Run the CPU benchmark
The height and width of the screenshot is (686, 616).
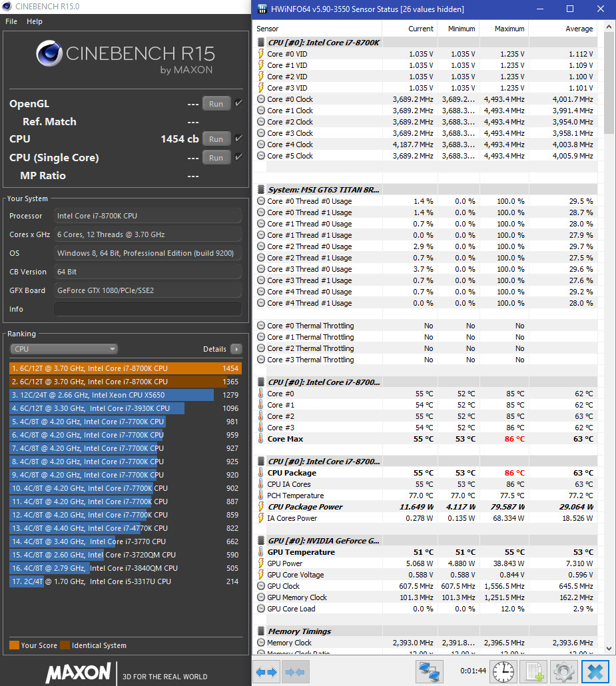(216, 139)
